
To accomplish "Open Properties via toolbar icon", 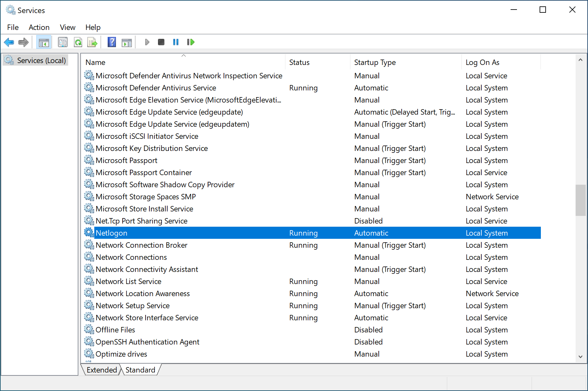I will click(x=63, y=42).
